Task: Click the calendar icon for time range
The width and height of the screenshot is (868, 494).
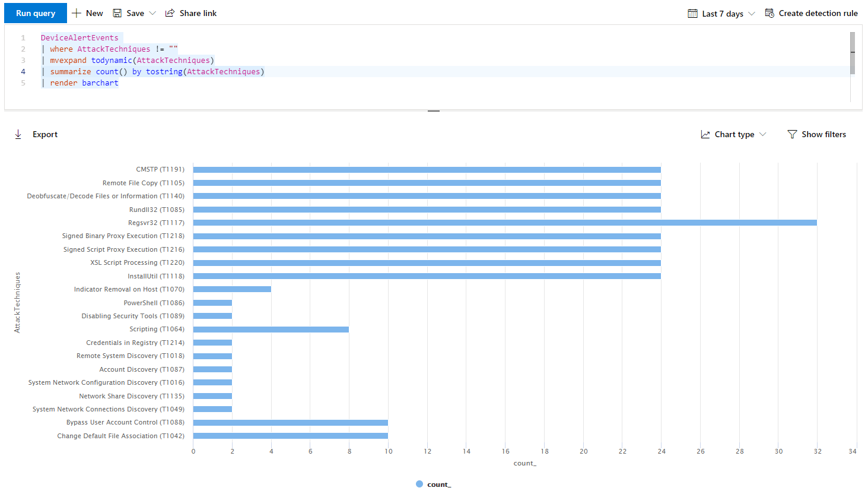Action: tap(692, 14)
